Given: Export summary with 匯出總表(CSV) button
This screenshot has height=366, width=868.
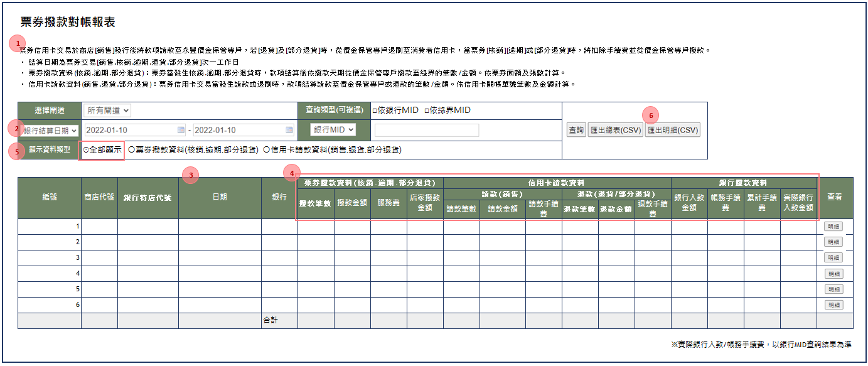Looking at the screenshot, I should click(615, 129).
